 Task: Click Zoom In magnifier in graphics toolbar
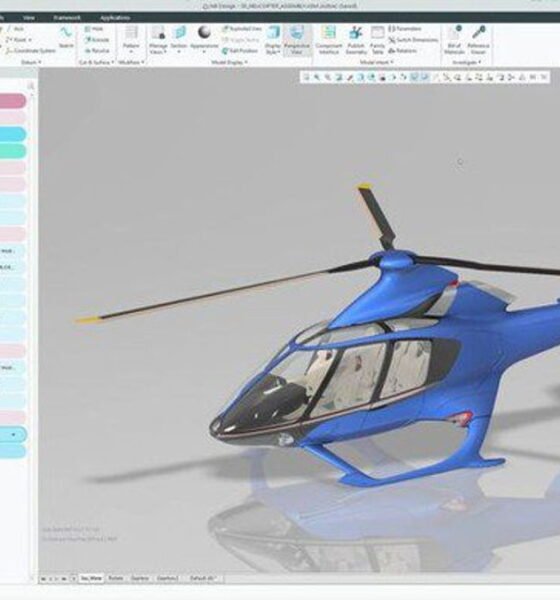point(317,77)
